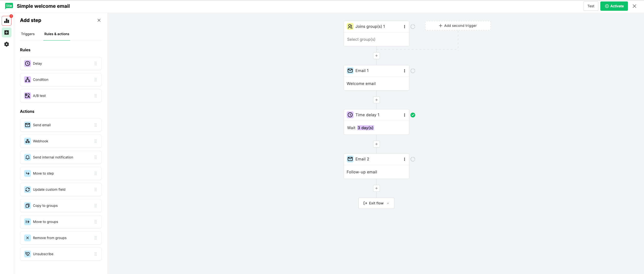Select the Delay rule
Image resolution: width=644 pixels, height=274 pixels.
[x=61, y=64]
